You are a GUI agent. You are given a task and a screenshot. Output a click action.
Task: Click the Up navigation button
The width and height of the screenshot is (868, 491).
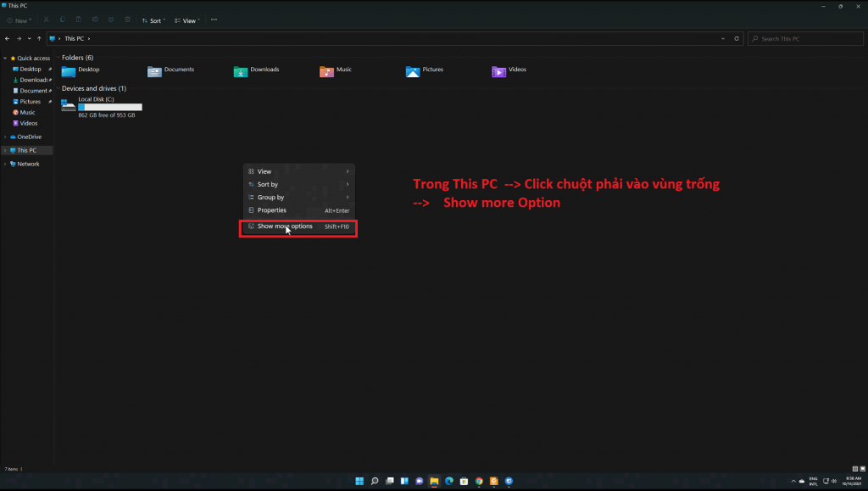tap(41, 38)
